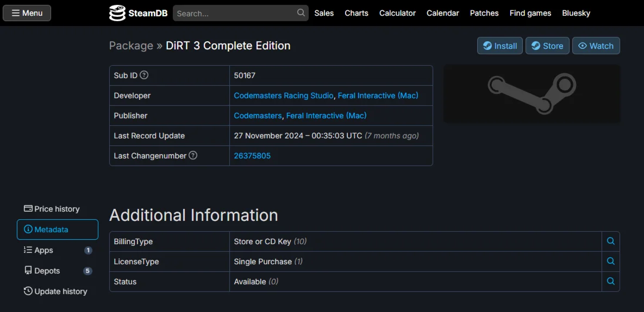The width and height of the screenshot is (644, 312).
Task: Go to Charts in the top navigation
Action: click(357, 13)
